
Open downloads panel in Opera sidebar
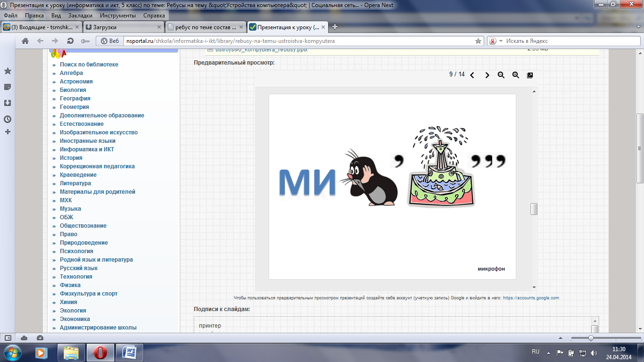8,103
